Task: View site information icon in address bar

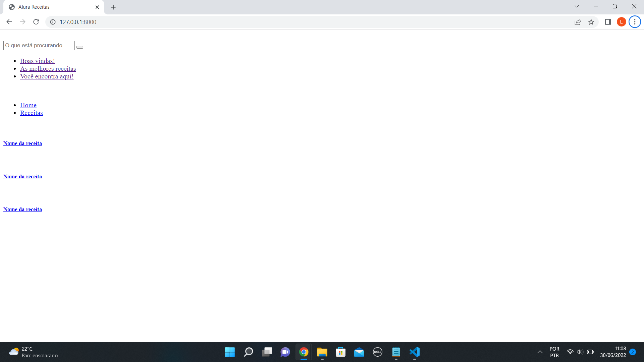Action: (x=53, y=22)
